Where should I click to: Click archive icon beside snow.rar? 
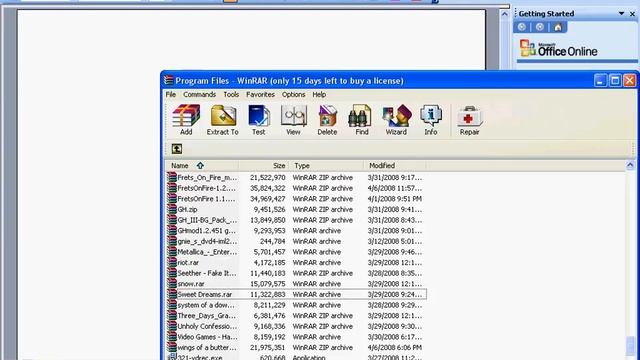[172, 284]
